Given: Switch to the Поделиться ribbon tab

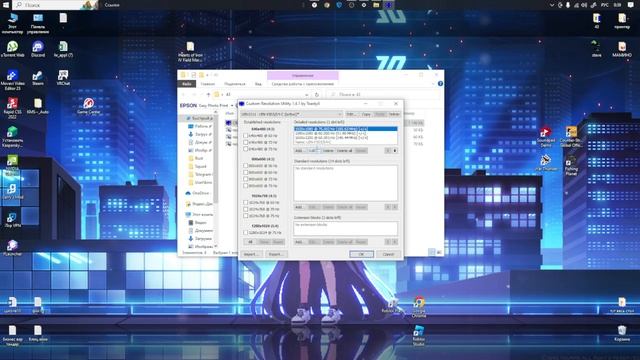Looking at the screenshot, I should pos(235,84).
